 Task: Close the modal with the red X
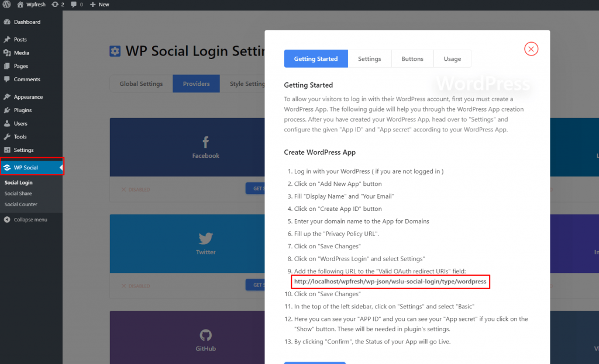tap(531, 49)
